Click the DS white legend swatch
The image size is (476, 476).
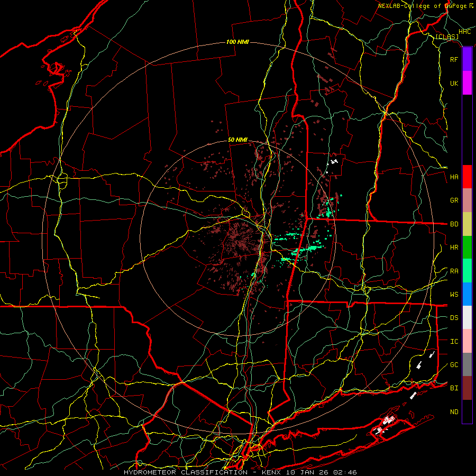467,317
